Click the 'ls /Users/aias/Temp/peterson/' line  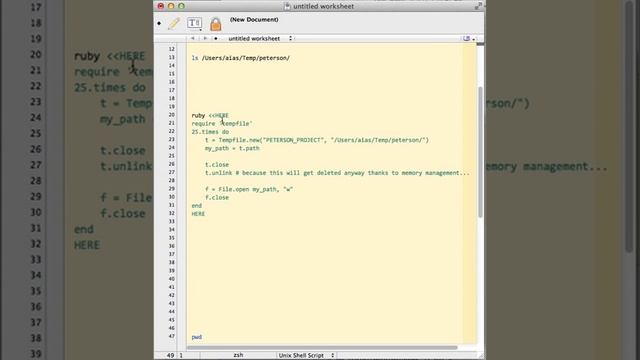point(241,58)
